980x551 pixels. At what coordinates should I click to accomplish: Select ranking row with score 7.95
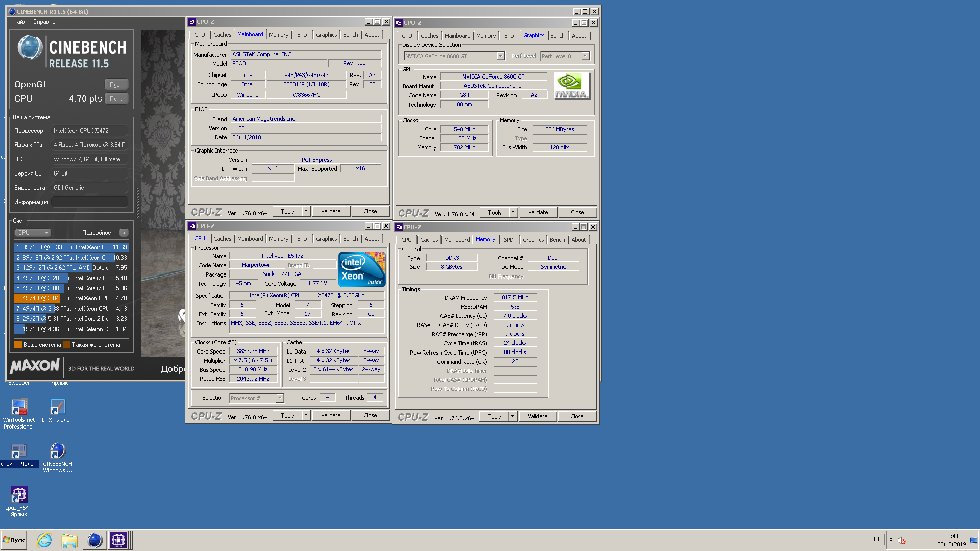tap(71, 268)
